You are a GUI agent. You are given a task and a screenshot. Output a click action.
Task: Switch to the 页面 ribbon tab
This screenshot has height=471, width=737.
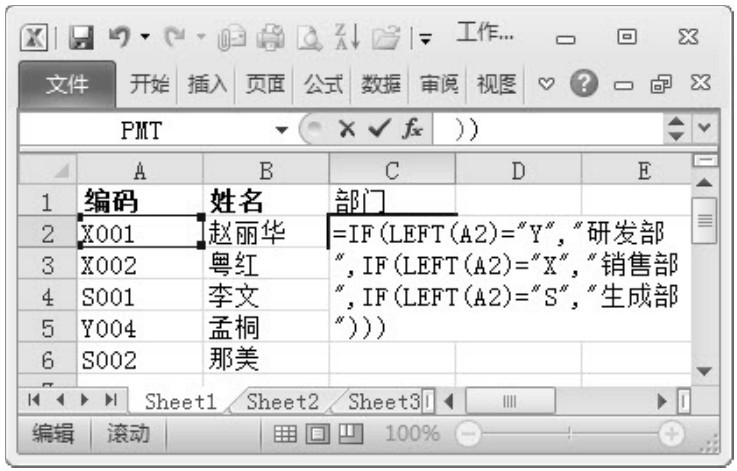(x=265, y=85)
